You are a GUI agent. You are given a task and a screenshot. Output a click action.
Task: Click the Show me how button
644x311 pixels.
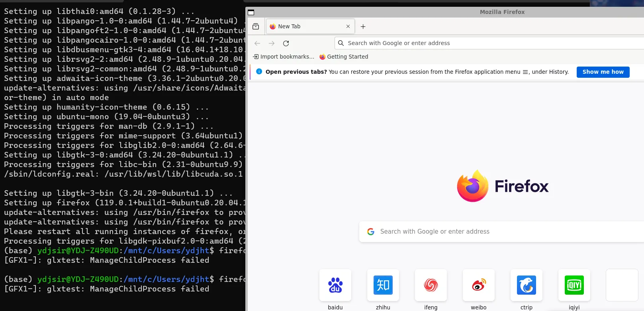(x=603, y=72)
